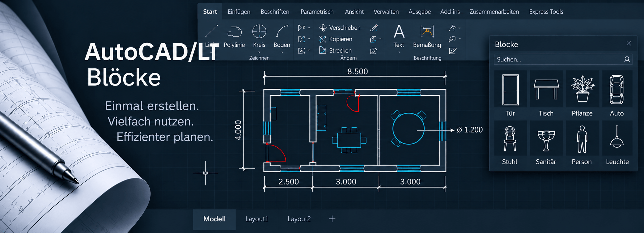Open the Beschriften ribbon tab

pos(275,12)
